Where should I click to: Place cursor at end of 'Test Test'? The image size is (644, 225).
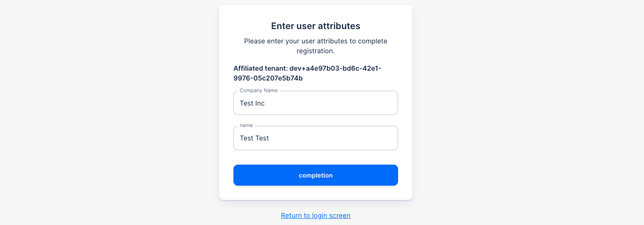(270, 138)
